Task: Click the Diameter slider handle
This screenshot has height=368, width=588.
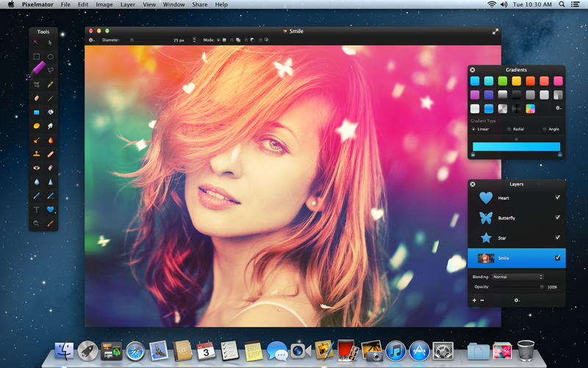Action: (132, 40)
